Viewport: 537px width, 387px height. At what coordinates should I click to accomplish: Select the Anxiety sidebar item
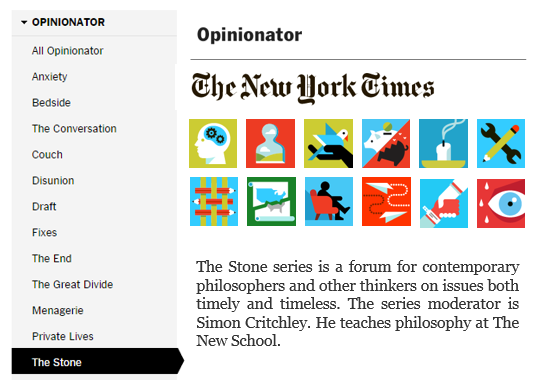pyautogui.click(x=50, y=77)
